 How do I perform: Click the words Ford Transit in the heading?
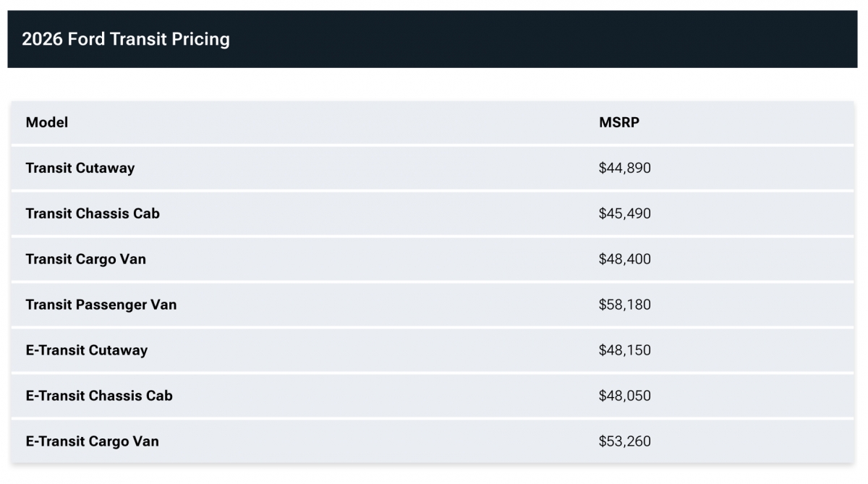click(x=117, y=39)
